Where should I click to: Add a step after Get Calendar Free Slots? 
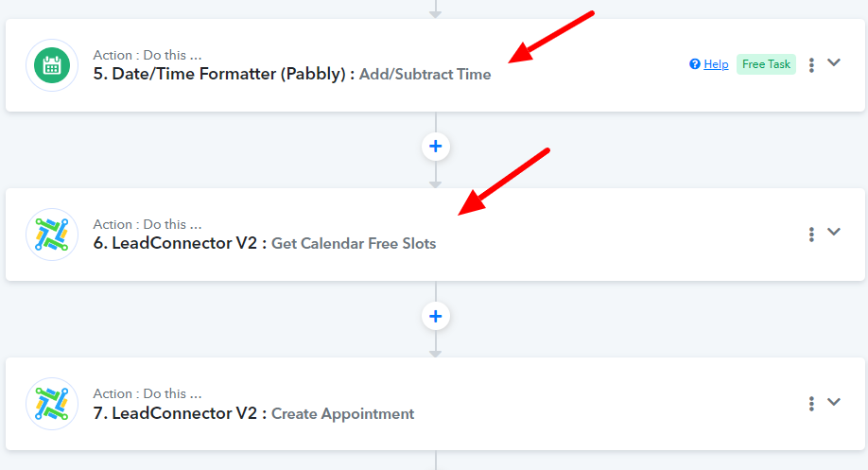click(436, 316)
